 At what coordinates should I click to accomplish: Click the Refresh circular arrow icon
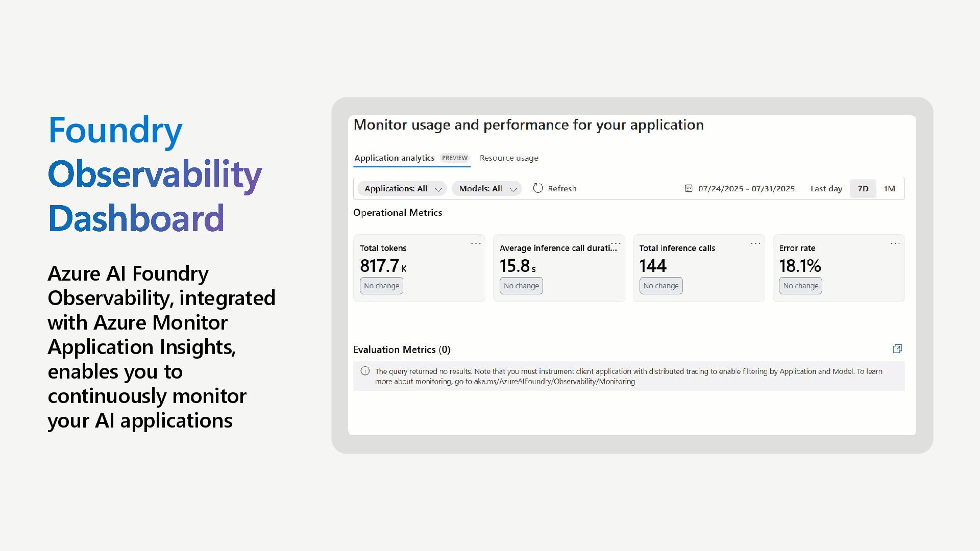coord(537,188)
